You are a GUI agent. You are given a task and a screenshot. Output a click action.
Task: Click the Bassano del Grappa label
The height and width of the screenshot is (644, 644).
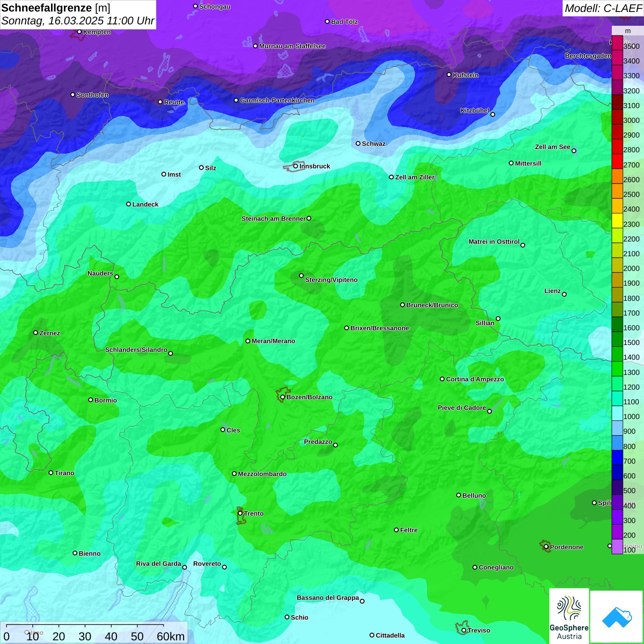point(328,598)
